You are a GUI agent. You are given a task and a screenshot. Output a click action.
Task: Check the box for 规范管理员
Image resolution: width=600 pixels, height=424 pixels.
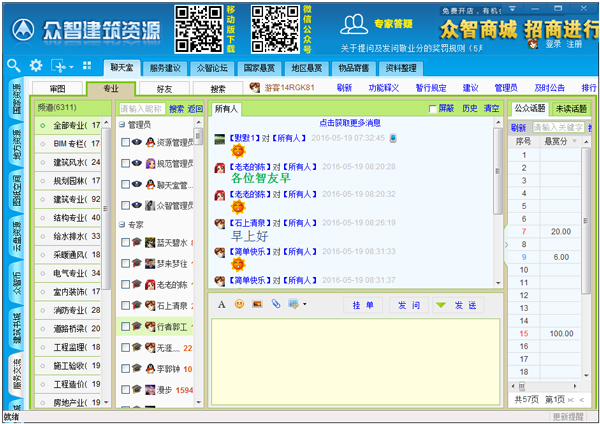tap(125, 163)
